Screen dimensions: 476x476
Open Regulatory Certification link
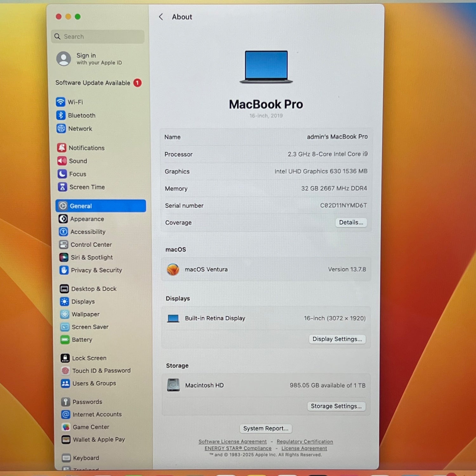click(x=305, y=441)
